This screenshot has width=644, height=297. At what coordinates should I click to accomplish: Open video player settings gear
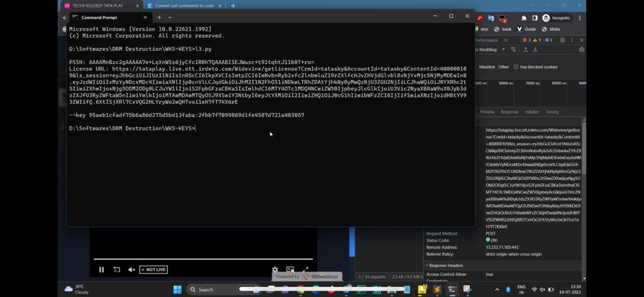coord(275,269)
